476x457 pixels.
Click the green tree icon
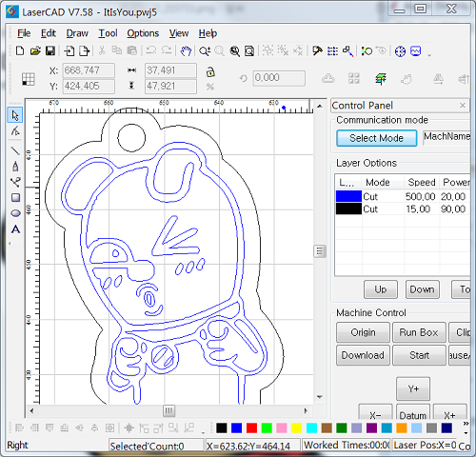(381, 78)
